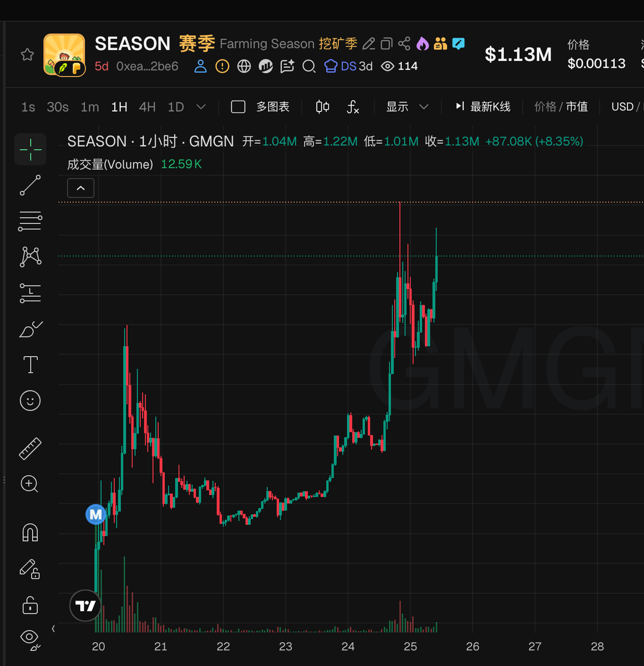
Task: Click the blue note-edit badge icon
Action: [459, 44]
